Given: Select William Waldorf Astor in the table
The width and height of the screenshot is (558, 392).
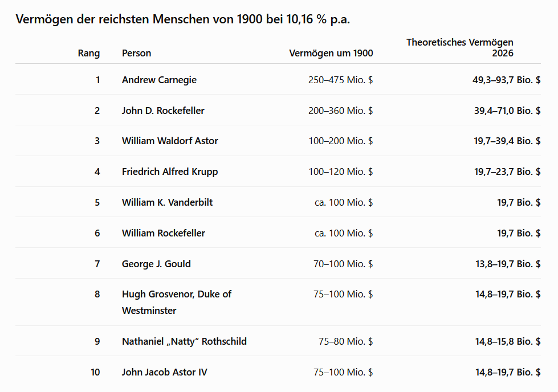Looking at the screenshot, I should 170,141.
